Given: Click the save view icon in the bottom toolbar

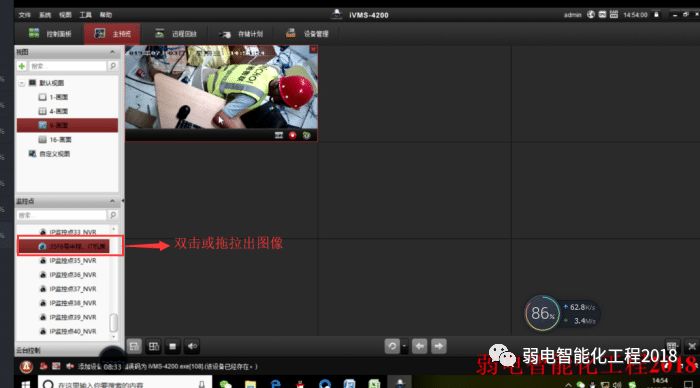Looking at the screenshot, I should click(x=134, y=346).
